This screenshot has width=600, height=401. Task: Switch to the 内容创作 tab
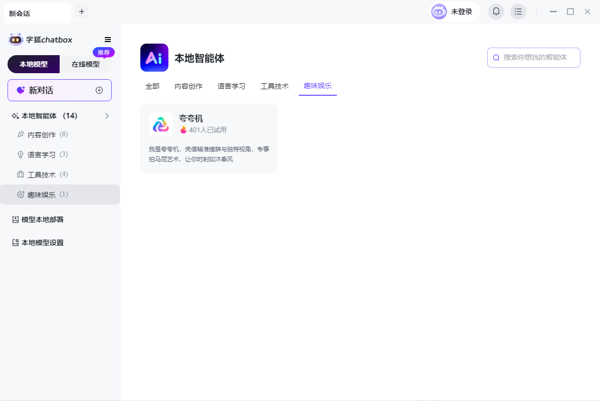(x=188, y=87)
